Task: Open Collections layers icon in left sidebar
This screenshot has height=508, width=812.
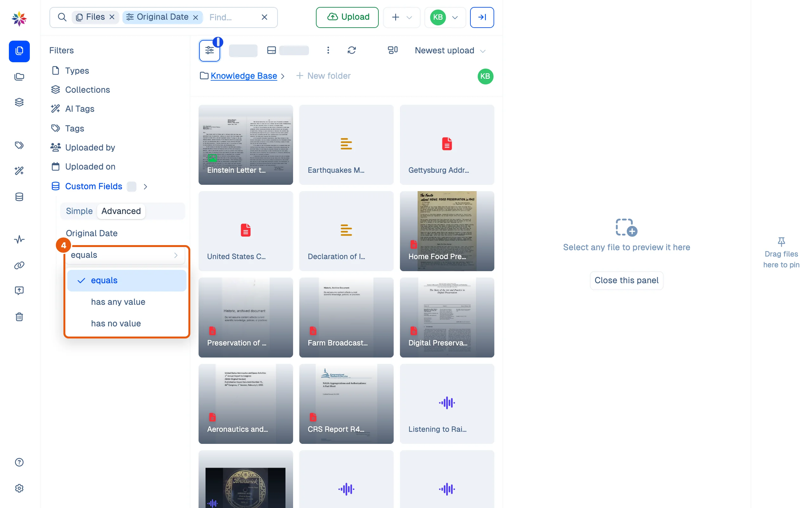Action: pyautogui.click(x=19, y=102)
